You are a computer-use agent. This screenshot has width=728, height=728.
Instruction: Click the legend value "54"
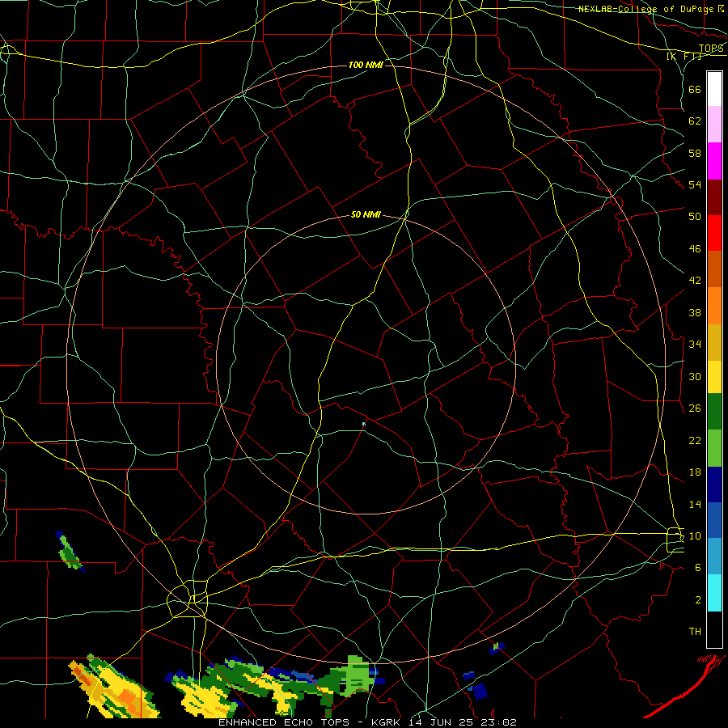pos(695,184)
